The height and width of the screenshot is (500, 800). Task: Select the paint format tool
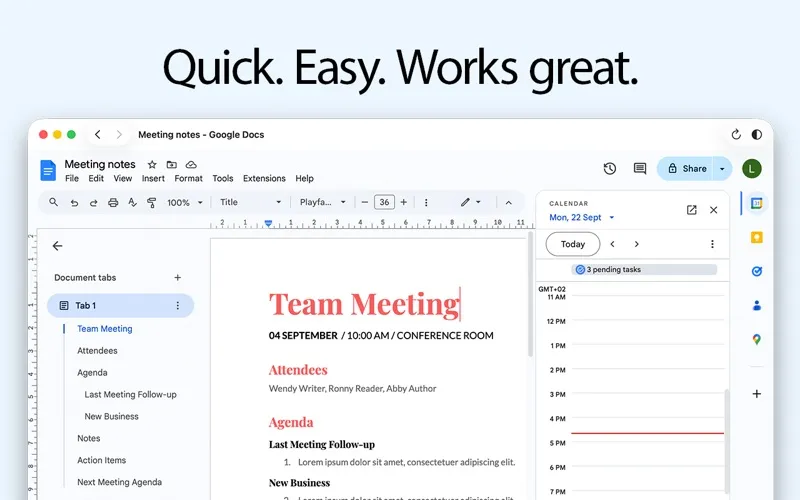152,203
